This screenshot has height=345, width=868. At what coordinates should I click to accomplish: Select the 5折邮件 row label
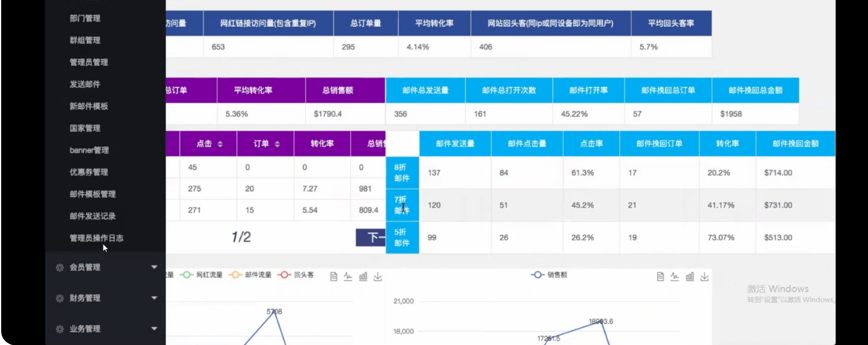point(402,237)
